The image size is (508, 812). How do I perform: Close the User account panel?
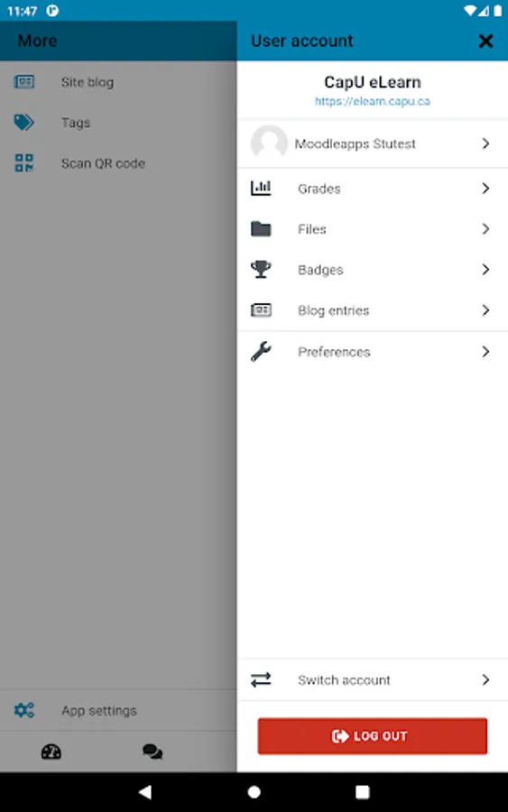coord(485,41)
